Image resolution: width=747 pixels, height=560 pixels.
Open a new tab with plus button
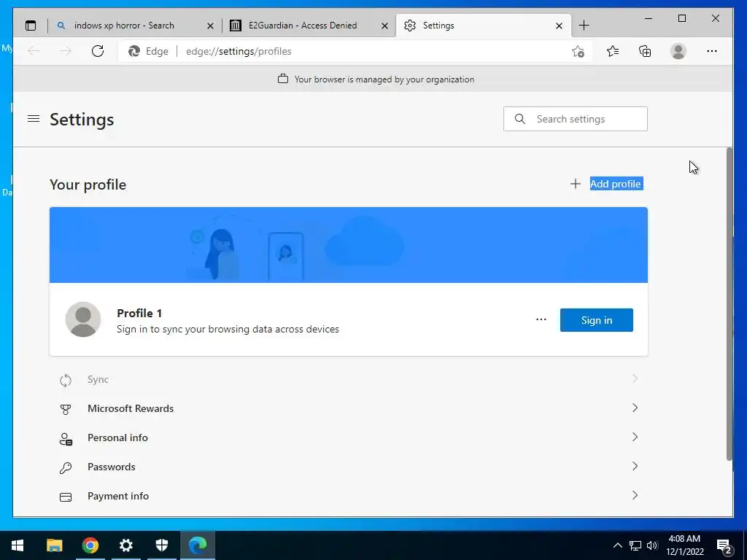584,26
